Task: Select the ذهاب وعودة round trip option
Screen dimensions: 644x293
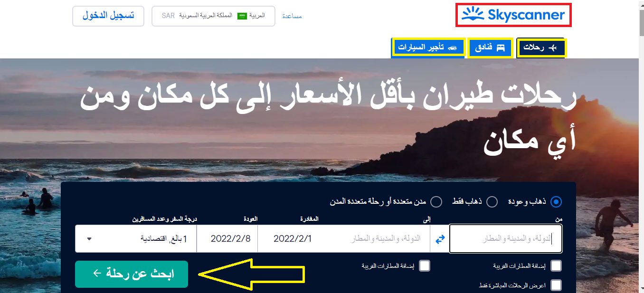Action: coord(556,202)
